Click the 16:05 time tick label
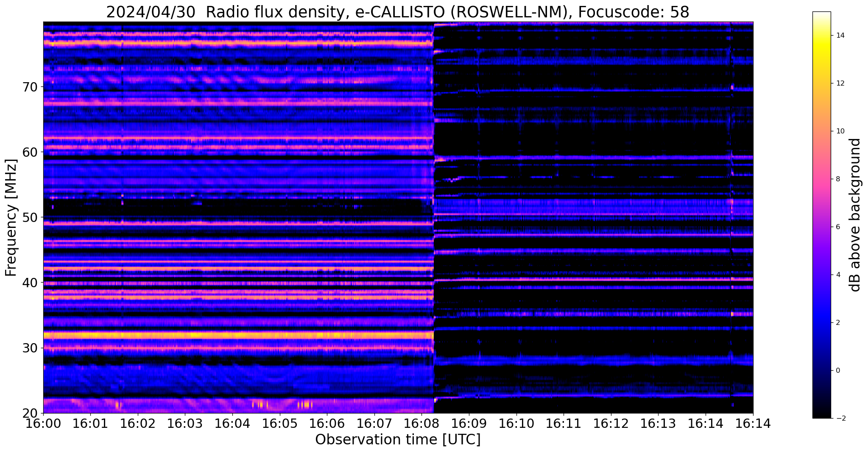 pyautogui.click(x=279, y=423)
